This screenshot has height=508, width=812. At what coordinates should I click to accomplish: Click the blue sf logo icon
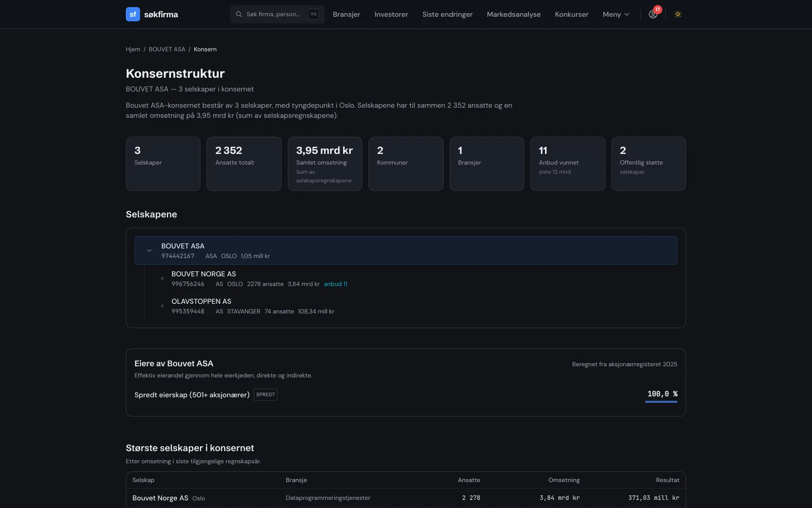click(133, 14)
